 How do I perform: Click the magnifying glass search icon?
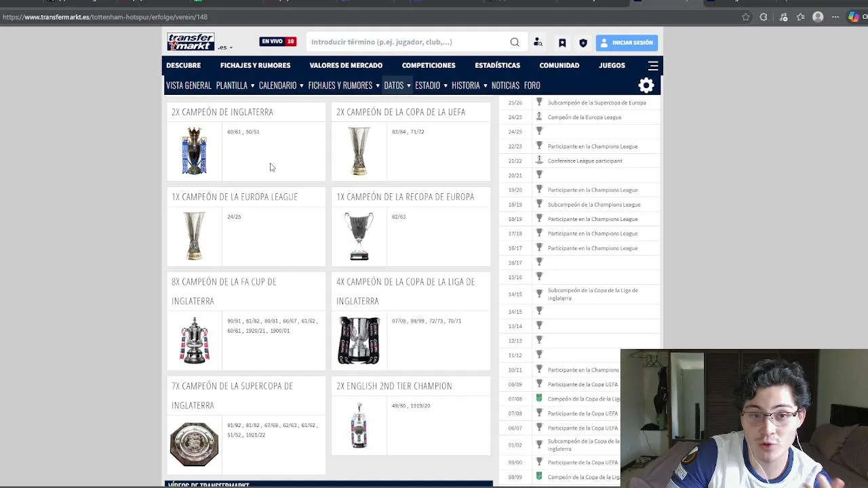515,42
